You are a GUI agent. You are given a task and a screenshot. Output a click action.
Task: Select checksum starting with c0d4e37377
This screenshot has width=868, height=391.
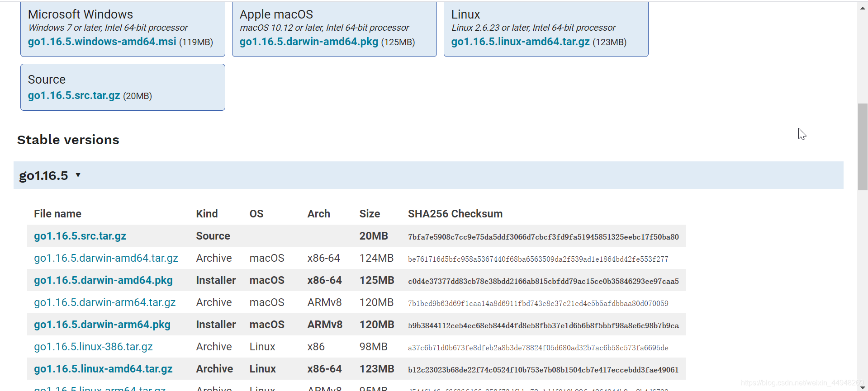coord(543,281)
